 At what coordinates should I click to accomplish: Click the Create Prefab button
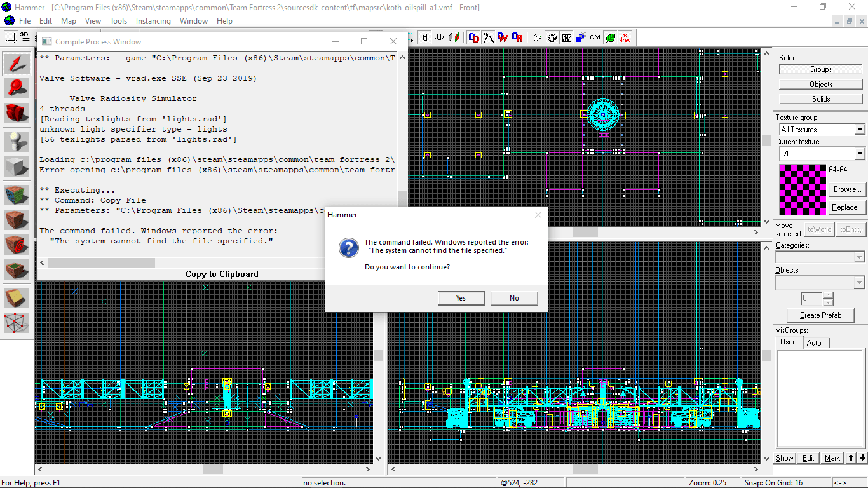pos(820,315)
